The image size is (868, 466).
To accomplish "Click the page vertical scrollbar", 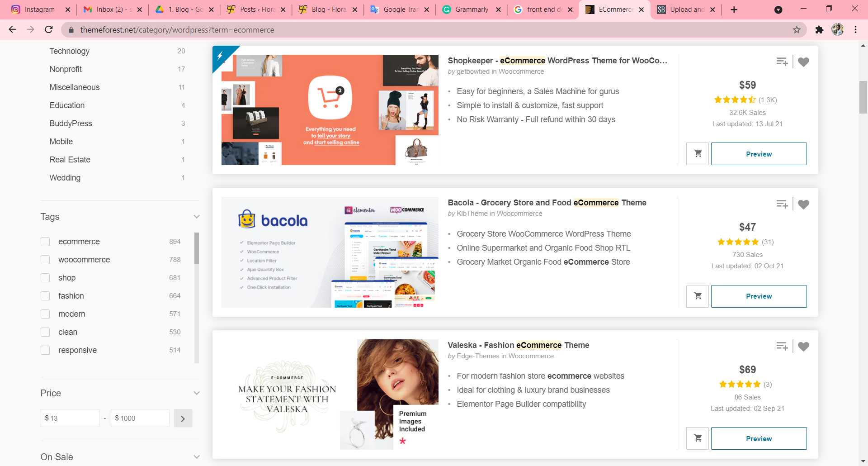I will click(x=863, y=97).
